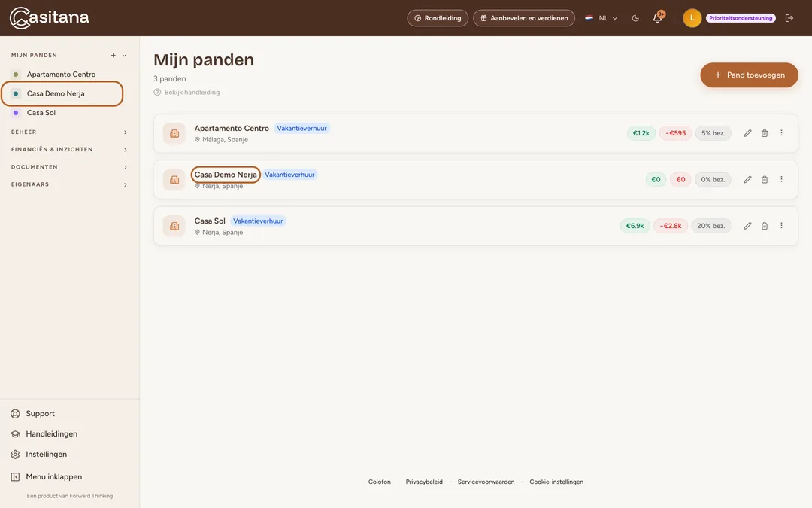
Task: Click Pand toevoegen button
Action: [x=749, y=75]
